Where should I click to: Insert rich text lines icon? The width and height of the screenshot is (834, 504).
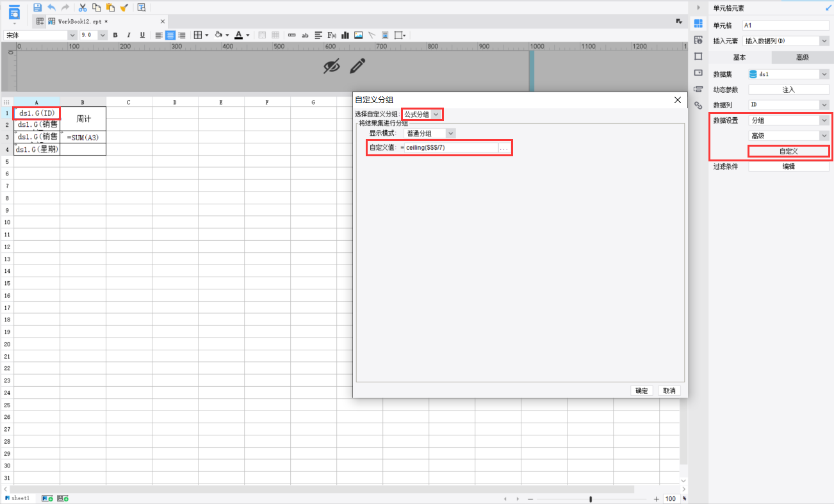[x=319, y=35]
